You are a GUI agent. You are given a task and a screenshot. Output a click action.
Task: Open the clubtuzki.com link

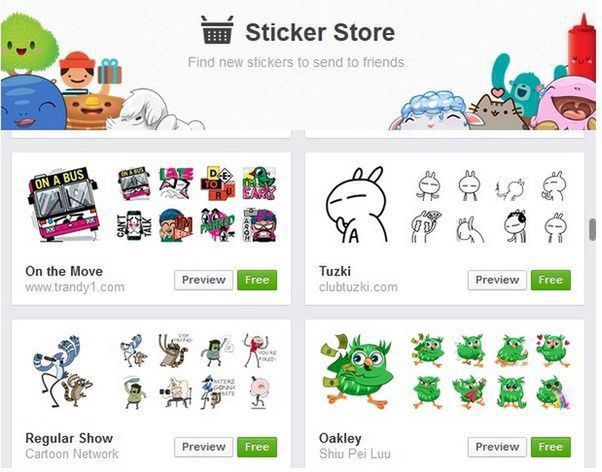pyautogui.click(x=358, y=287)
